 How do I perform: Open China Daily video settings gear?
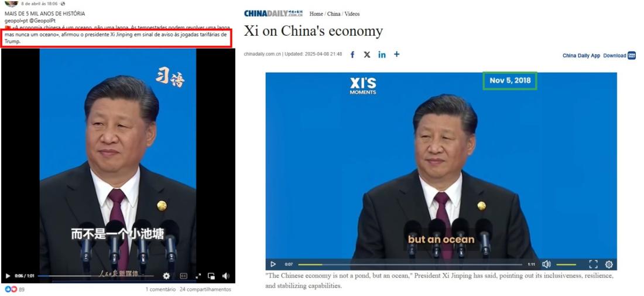[x=609, y=264]
